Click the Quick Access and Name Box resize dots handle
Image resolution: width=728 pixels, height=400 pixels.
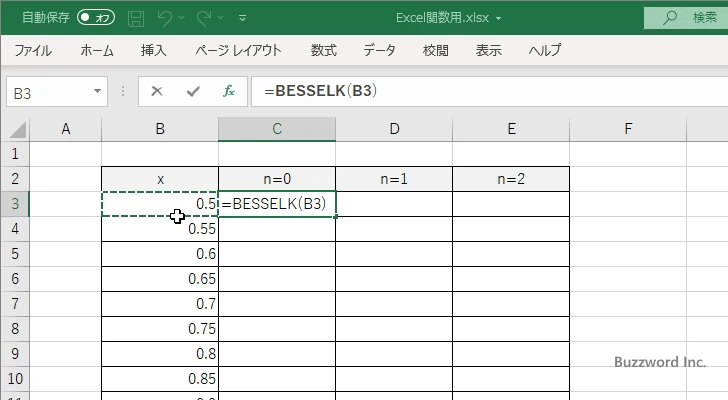coord(123,91)
